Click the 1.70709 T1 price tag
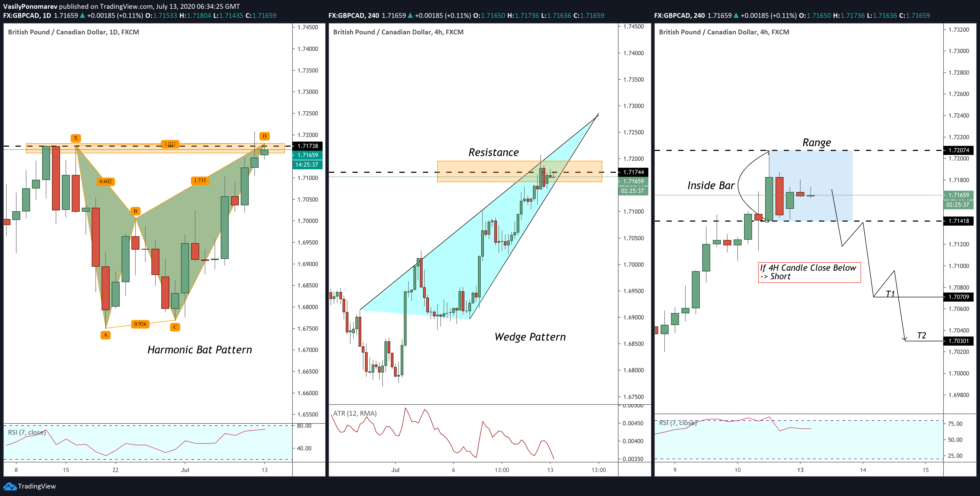The width and height of the screenshot is (980, 496). point(959,297)
